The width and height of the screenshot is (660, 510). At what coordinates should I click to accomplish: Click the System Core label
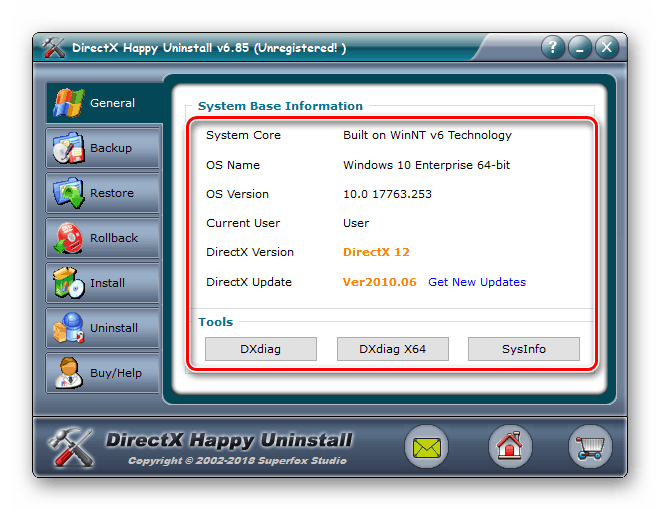pos(243,135)
